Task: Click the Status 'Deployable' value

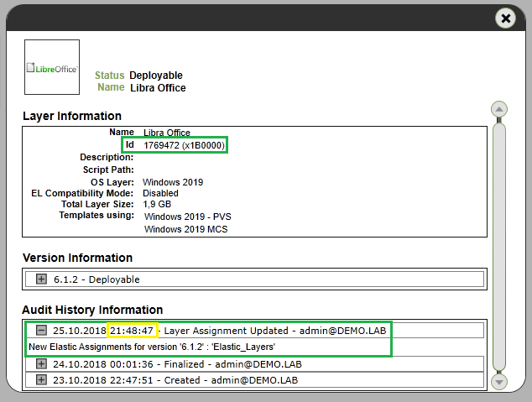Action: (155, 76)
